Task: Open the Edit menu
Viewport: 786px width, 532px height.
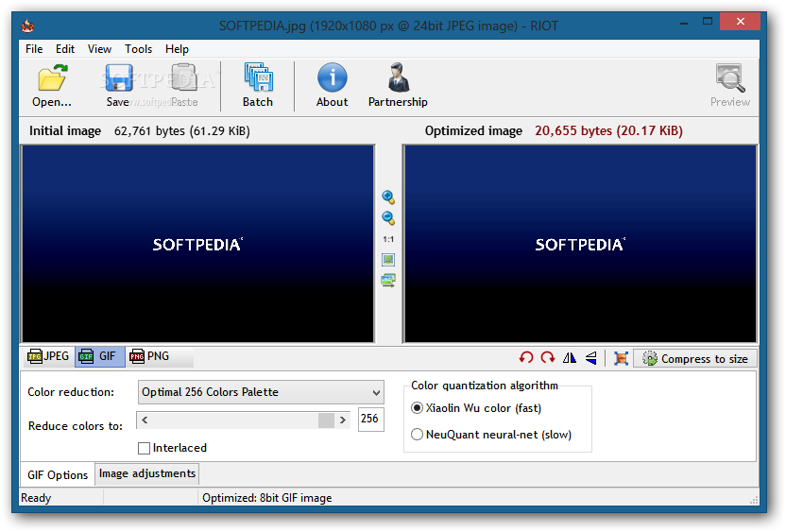Action: point(65,49)
